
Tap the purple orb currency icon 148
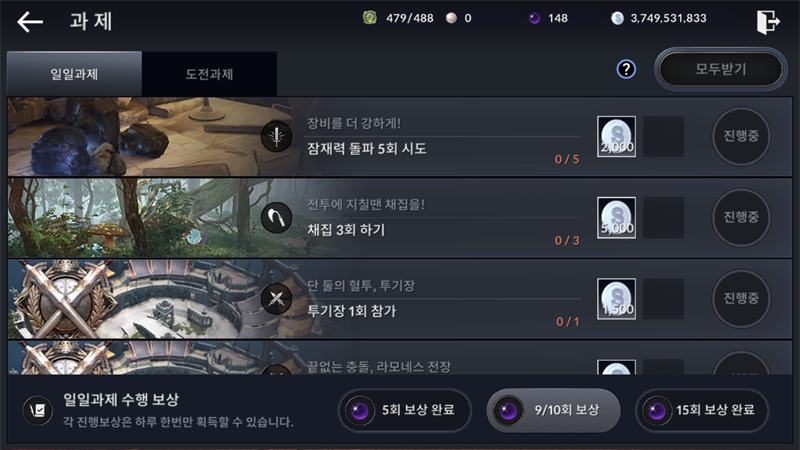[534, 18]
